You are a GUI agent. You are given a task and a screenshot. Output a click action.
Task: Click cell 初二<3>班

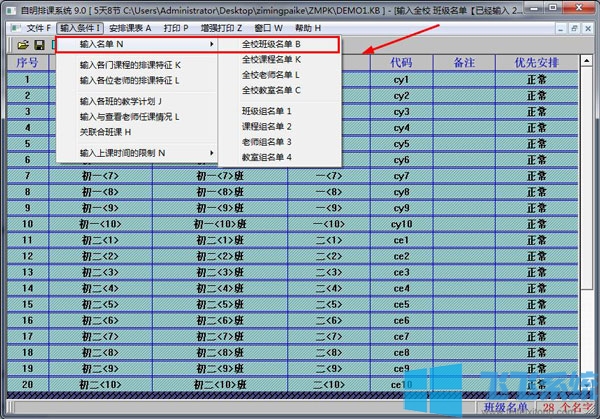[x=220, y=272]
